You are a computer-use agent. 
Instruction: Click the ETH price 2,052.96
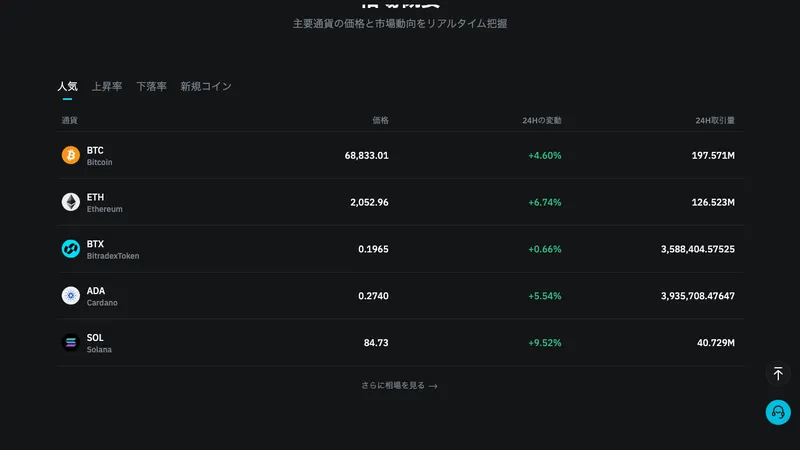[x=369, y=202]
